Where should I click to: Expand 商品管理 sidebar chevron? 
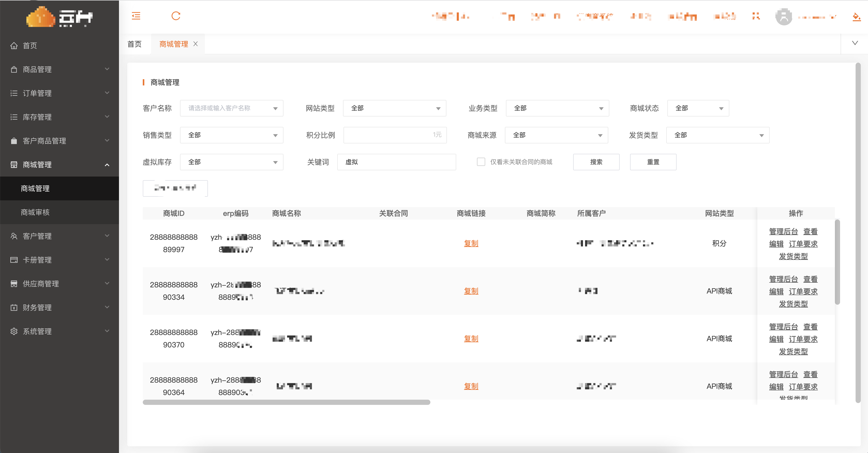[x=107, y=69]
